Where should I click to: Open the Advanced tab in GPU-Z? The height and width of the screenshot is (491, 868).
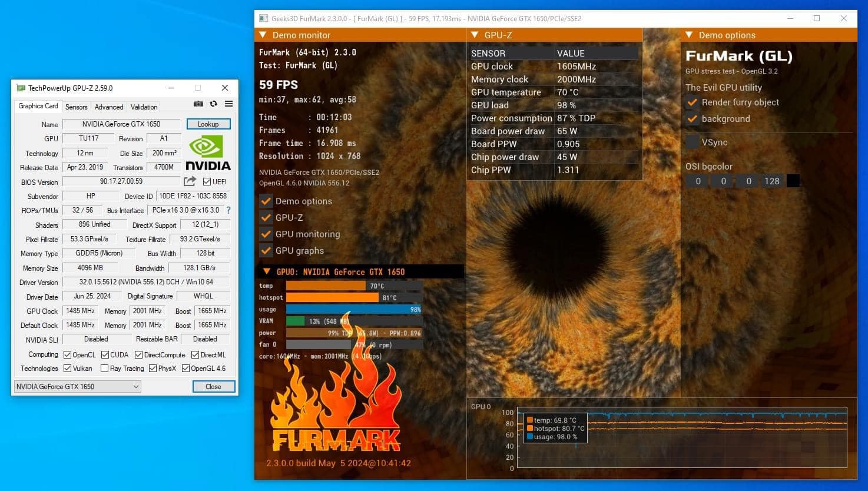click(x=109, y=107)
